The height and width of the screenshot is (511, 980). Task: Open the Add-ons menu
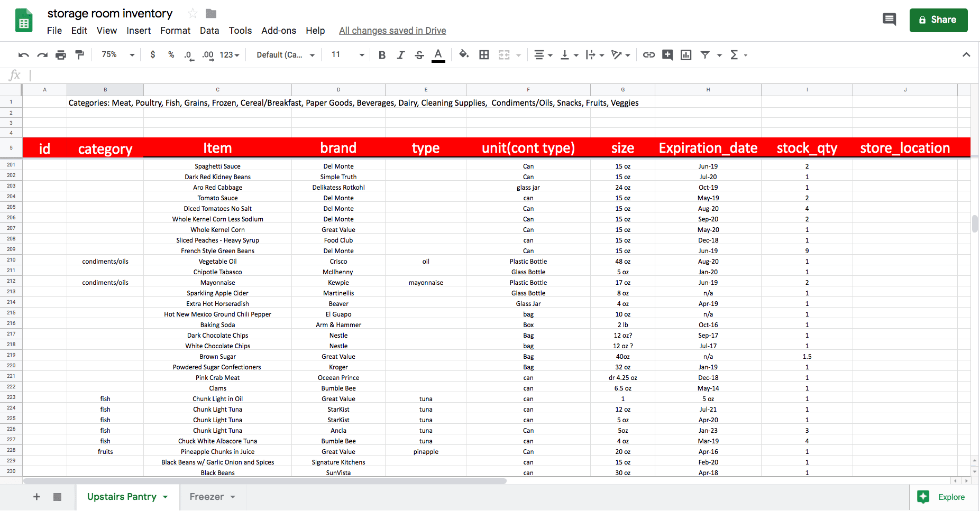pyautogui.click(x=279, y=31)
